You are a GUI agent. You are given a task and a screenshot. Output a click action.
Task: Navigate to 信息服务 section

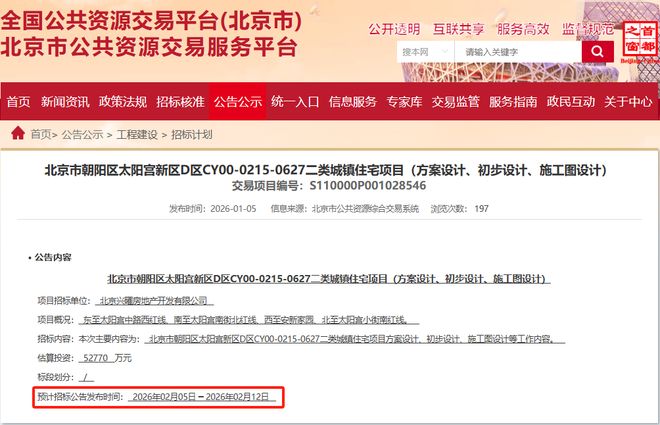(x=353, y=101)
